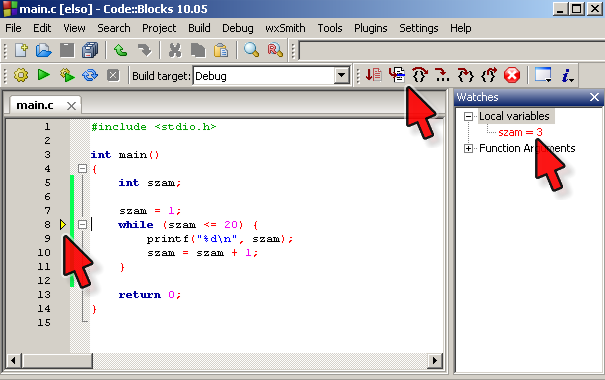This screenshot has width=605, height=380.
Task: Click the szam = szam + 1; line
Action: [x=203, y=253]
